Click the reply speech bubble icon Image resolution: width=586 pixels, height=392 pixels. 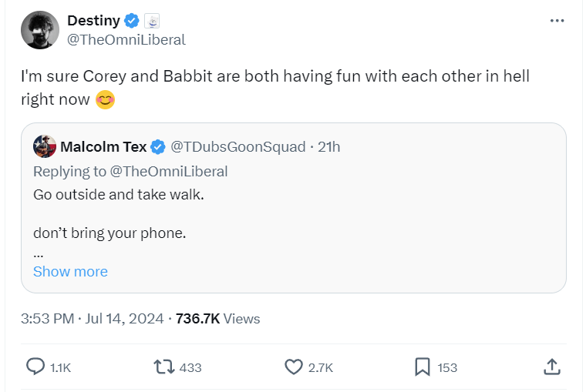click(35, 367)
